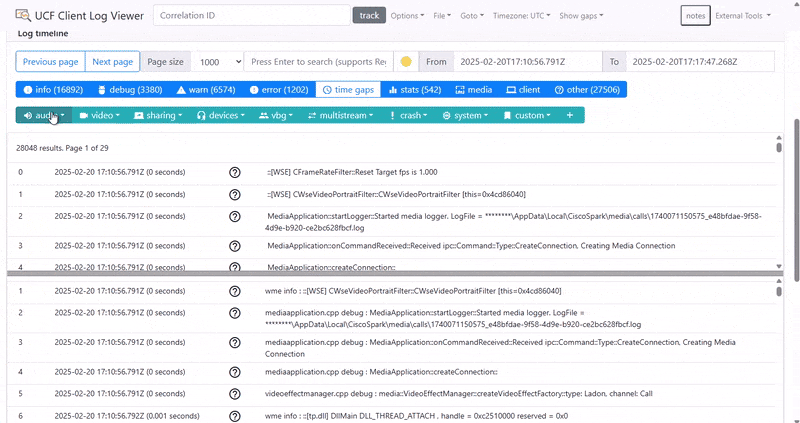
Task: Open the system category dropdown
Action: pyautogui.click(x=465, y=115)
